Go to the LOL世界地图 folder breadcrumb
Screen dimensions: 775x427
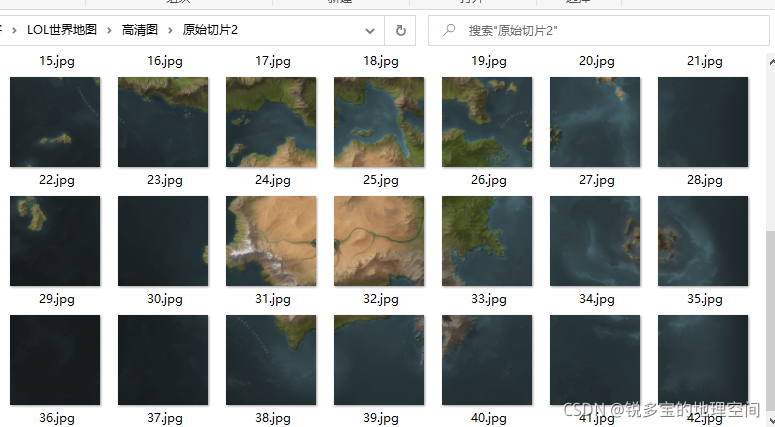click(62, 30)
